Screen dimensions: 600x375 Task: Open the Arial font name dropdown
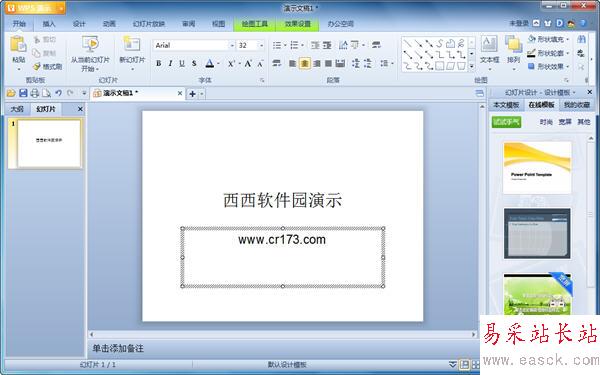232,46
